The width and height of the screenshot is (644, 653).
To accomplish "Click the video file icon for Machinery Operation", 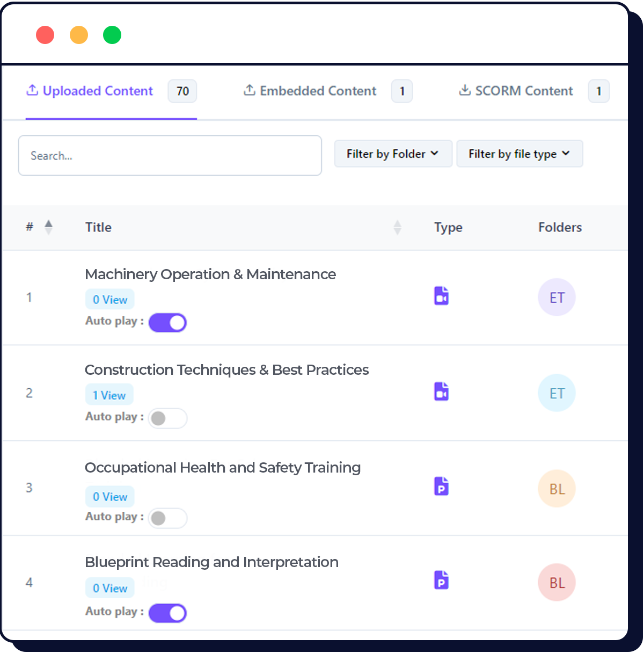I will [x=441, y=296].
